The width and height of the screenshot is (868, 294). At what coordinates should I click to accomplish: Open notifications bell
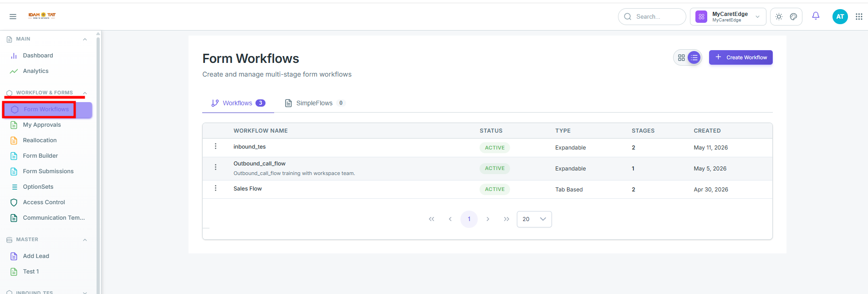(816, 16)
